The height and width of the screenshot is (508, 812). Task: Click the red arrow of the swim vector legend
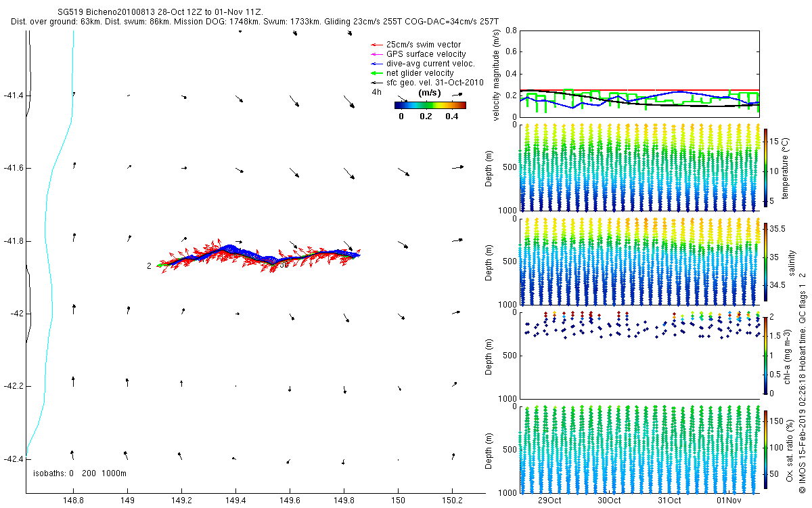tap(376, 45)
